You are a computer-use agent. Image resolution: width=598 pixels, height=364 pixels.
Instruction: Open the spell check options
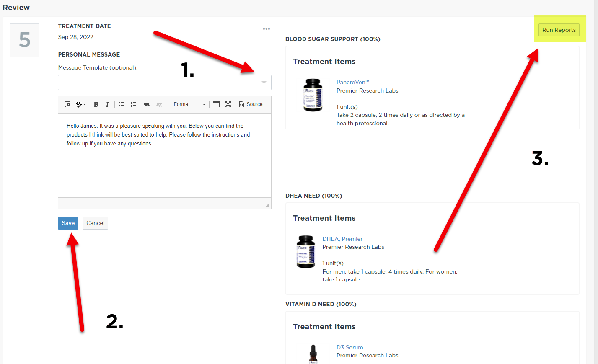point(80,104)
